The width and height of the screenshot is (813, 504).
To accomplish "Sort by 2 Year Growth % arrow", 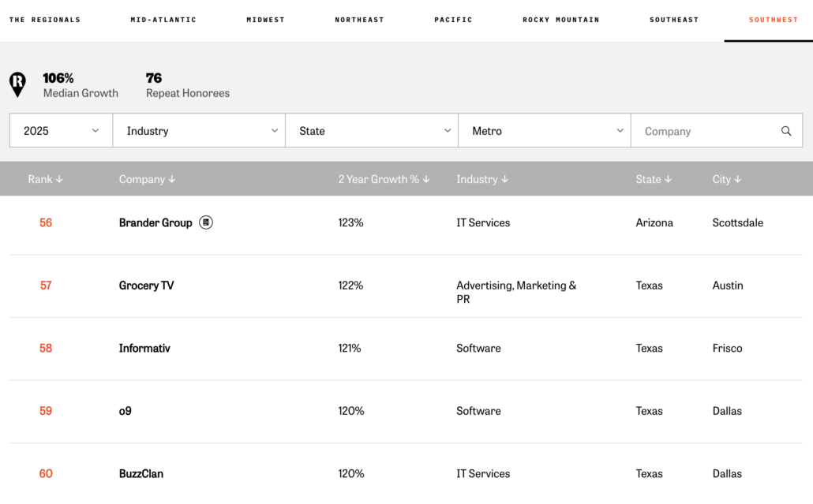I will click(425, 179).
